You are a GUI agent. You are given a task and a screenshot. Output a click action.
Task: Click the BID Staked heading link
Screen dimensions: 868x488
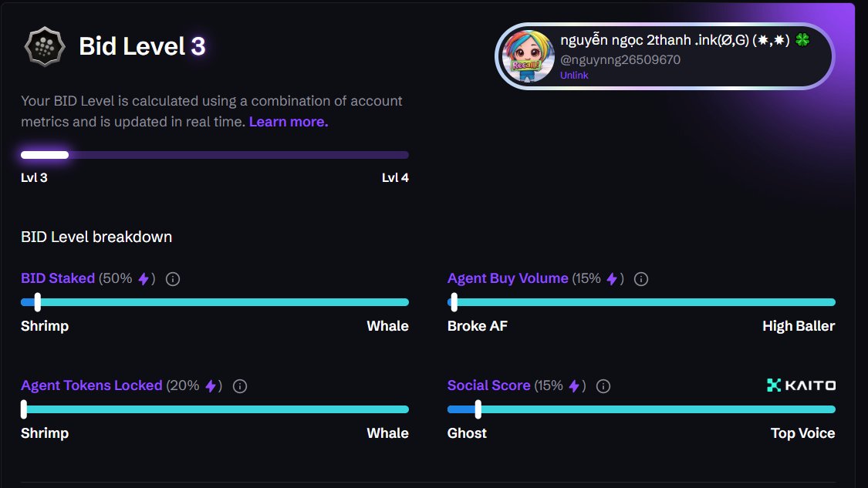(58, 278)
